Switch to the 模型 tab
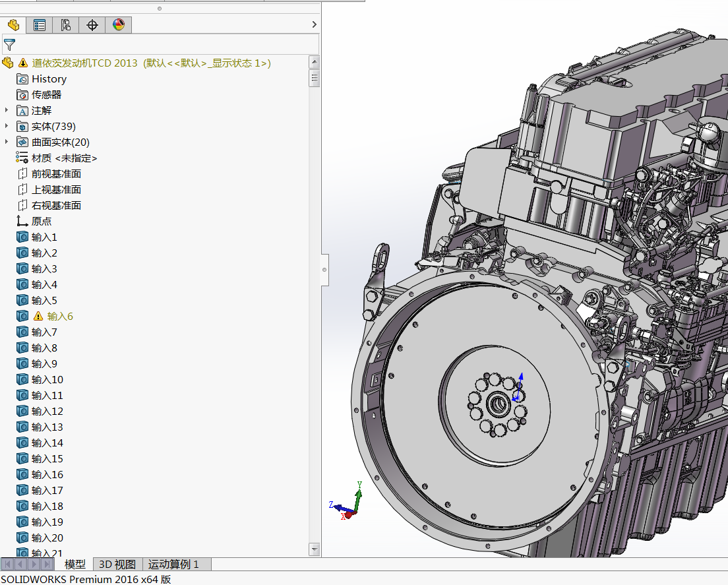Viewport: 728px width, 585px height. click(75, 564)
